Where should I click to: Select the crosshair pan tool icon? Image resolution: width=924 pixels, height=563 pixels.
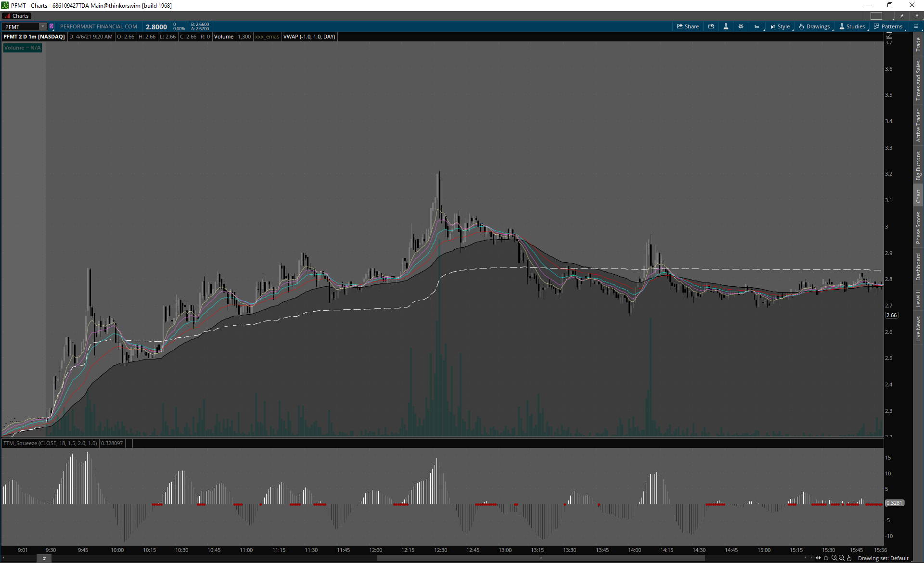coord(826,558)
